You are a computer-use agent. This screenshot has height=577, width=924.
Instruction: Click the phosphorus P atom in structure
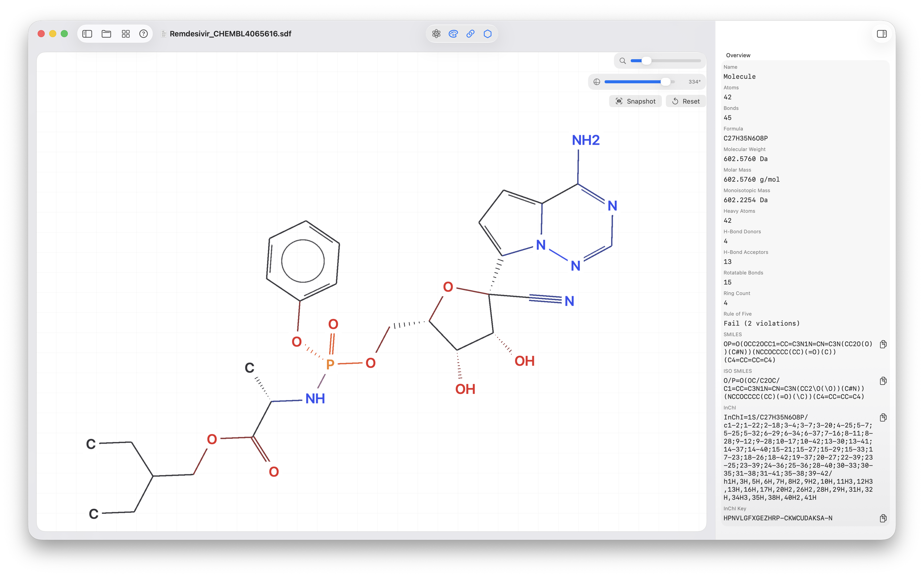coord(330,364)
